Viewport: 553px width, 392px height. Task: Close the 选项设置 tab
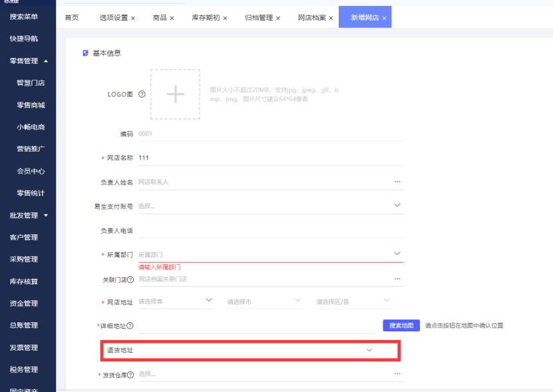(133, 18)
